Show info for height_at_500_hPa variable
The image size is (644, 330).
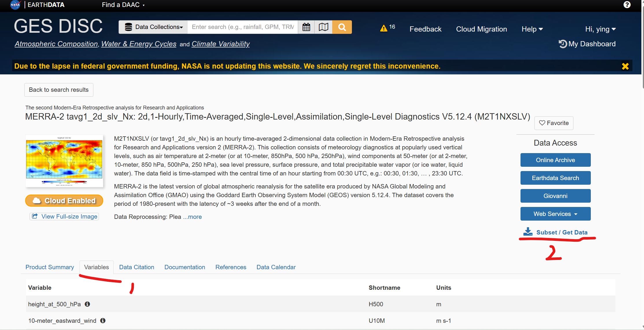87,304
